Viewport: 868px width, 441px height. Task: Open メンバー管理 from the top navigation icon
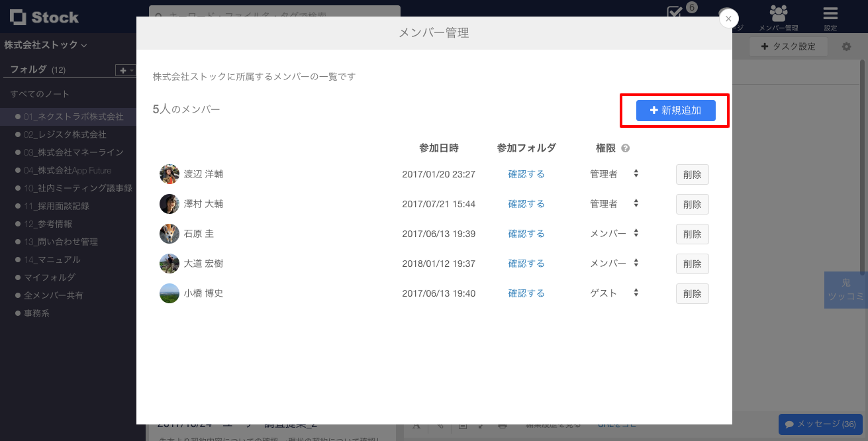779,13
